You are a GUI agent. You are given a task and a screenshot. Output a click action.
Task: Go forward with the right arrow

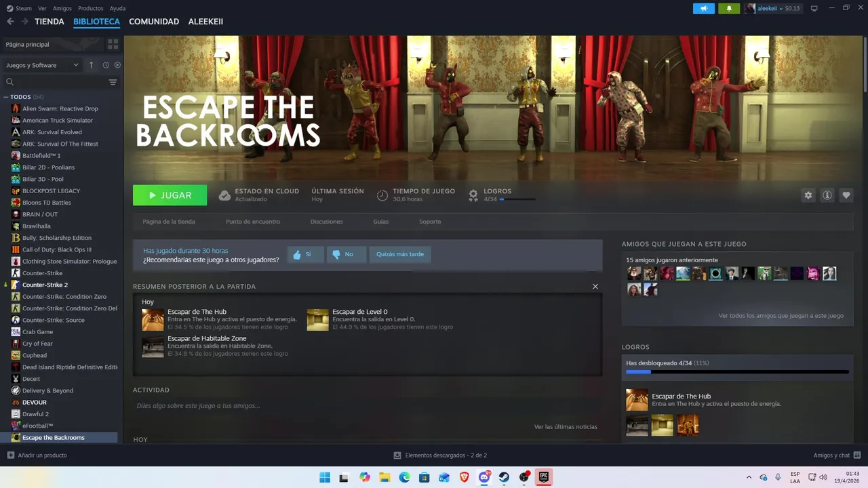[24, 22]
